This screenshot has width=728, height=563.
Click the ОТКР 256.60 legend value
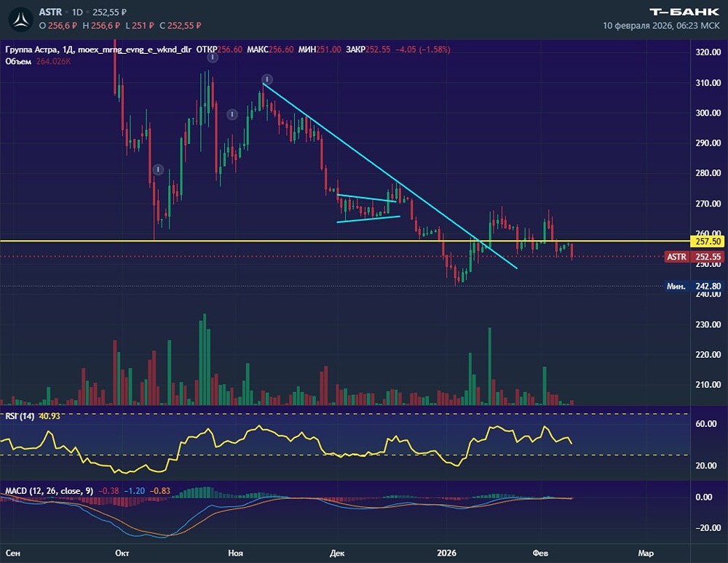(x=219, y=49)
